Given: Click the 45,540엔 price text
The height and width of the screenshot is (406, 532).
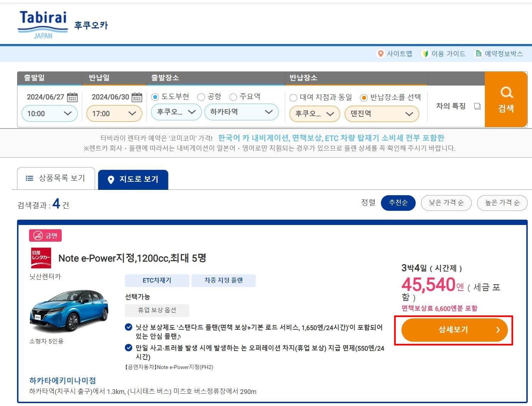Looking at the screenshot, I should 432,285.
